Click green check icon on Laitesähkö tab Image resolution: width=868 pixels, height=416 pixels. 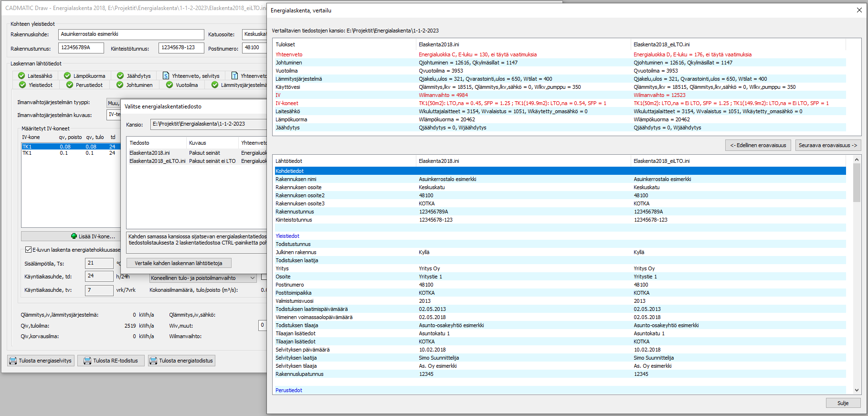[x=21, y=76]
